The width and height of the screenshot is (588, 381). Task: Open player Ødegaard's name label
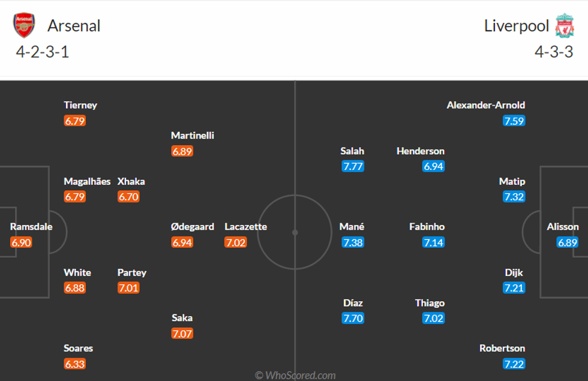pos(193,227)
